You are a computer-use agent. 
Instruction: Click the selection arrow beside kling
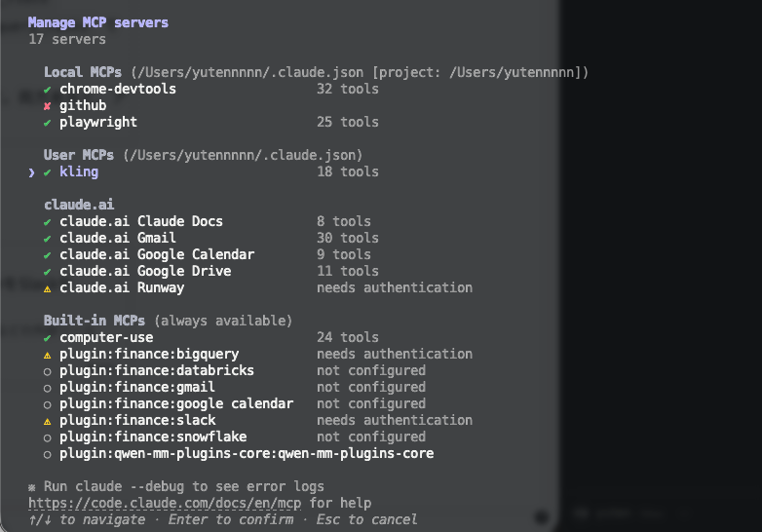pos(31,172)
